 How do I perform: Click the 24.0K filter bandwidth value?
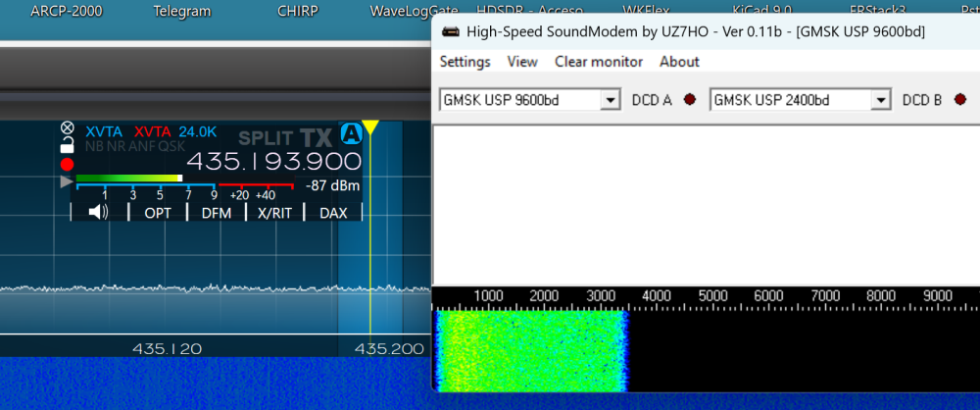click(198, 131)
